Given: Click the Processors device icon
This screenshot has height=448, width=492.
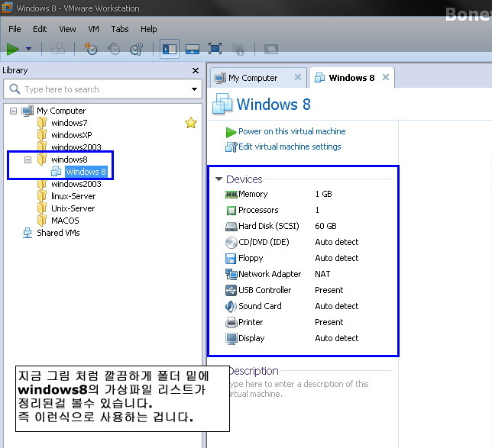Looking at the screenshot, I should (x=231, y=211).
